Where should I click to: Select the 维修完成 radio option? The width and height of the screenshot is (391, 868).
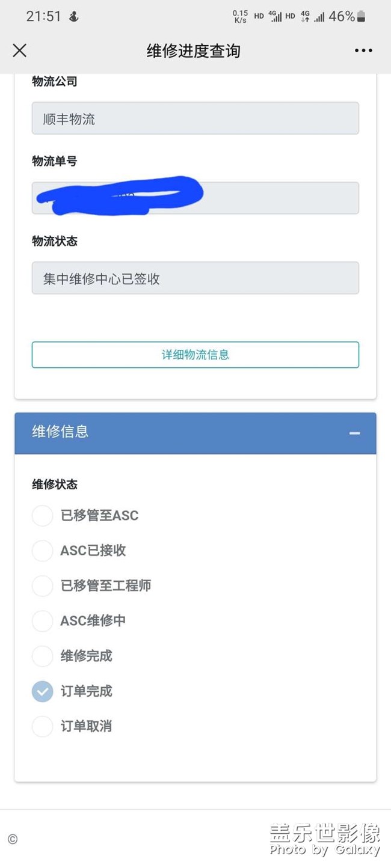pos(42,656)
